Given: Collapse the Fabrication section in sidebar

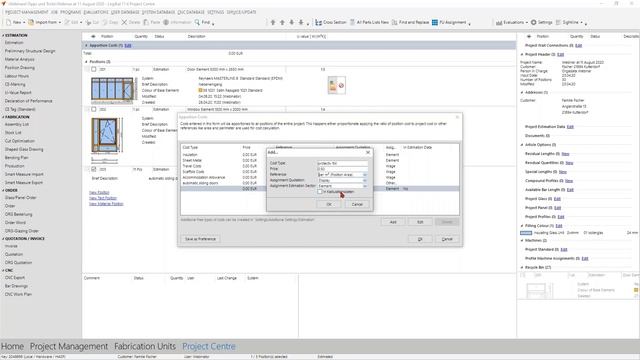Looking at the screenshot, I should point(3,117).
